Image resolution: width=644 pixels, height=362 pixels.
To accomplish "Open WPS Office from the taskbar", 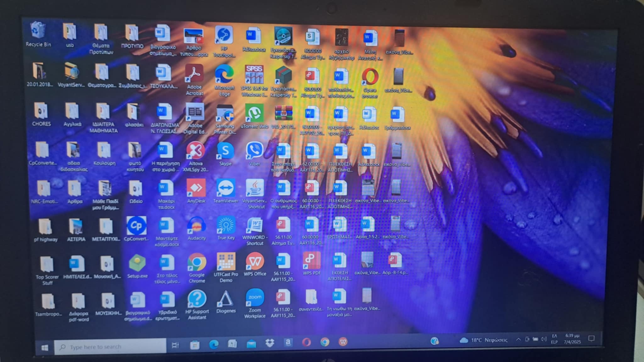I will (x=343, y=341).
